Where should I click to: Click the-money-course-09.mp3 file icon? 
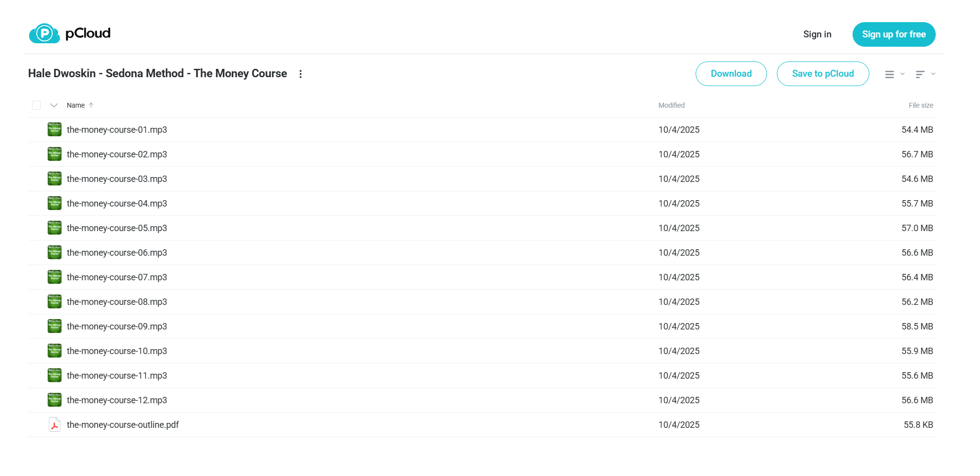[55, 326]
